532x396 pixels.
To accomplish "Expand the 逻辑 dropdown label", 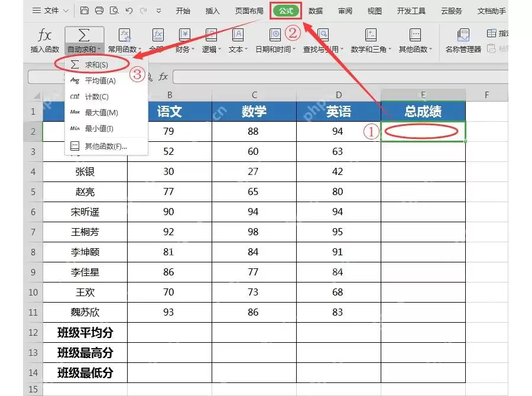I will click(212, 49).
